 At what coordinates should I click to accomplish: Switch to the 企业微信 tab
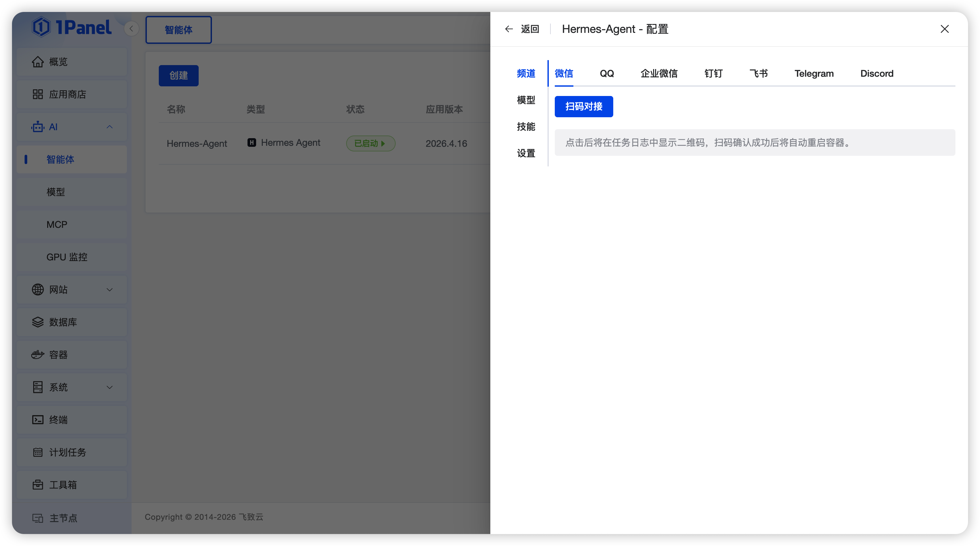[x=659, y=73]
